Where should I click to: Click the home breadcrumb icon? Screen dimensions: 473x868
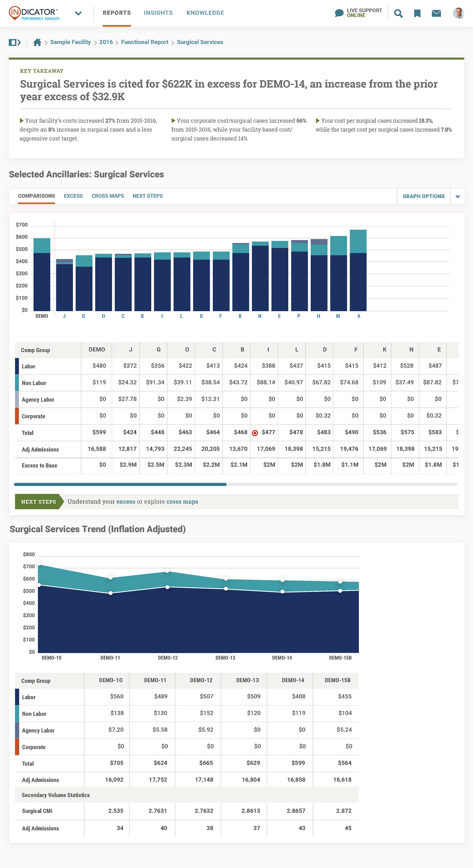[37, 42]
